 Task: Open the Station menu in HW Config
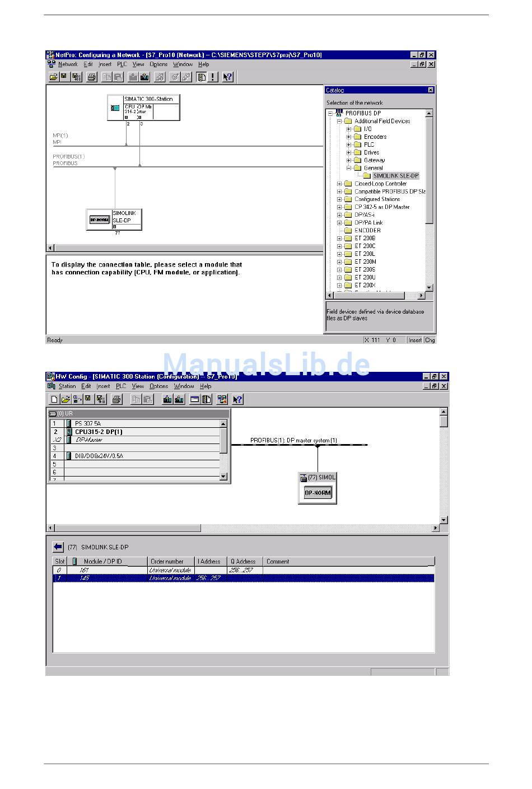[x=67, y=386]
